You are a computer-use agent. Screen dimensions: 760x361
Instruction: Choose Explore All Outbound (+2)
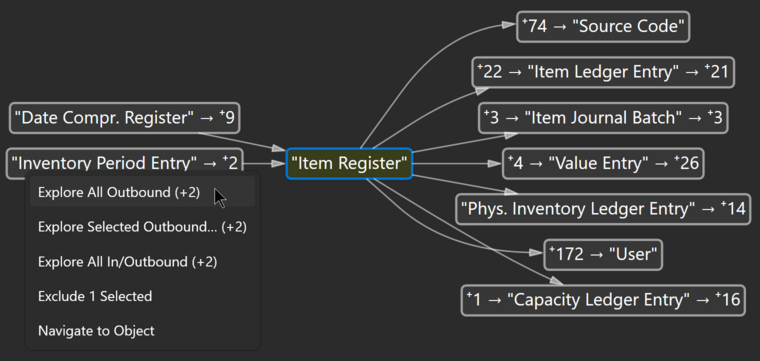pos(142,192)
